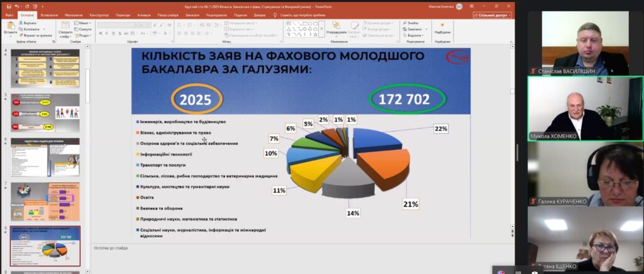Select slide 5 thumbnail in slide panel
This screenshot has height=274, width=644.
click(45, 113)
